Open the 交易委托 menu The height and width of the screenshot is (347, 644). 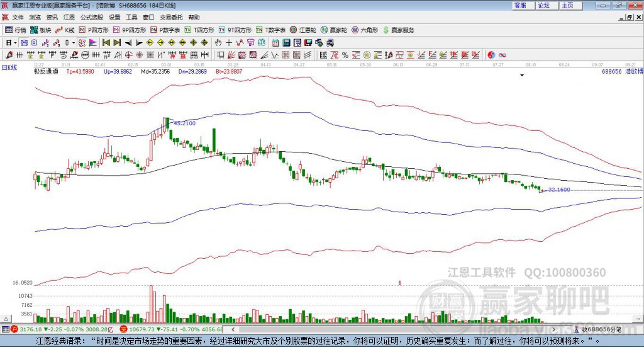171,17
